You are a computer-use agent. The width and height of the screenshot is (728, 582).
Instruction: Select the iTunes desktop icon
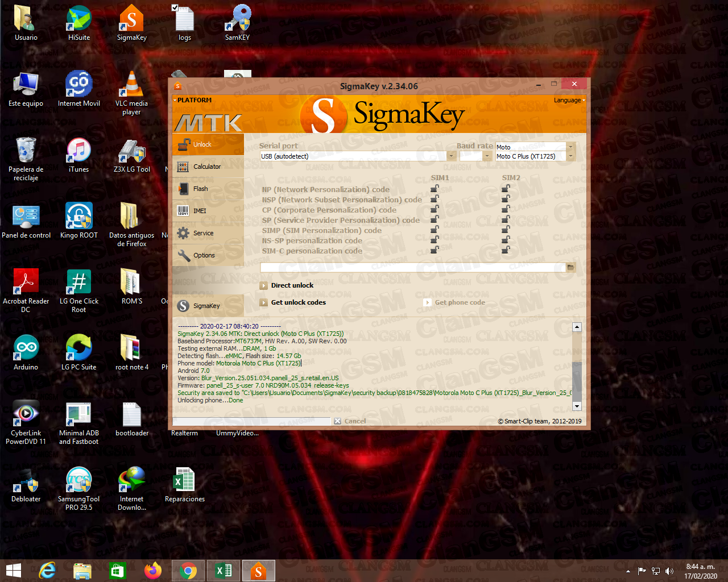coord(79,156)
